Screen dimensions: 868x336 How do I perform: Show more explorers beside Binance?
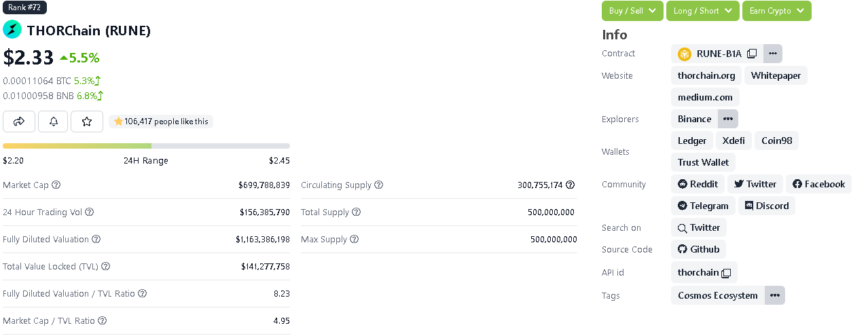pyautogui.click(x=728, y=119)
